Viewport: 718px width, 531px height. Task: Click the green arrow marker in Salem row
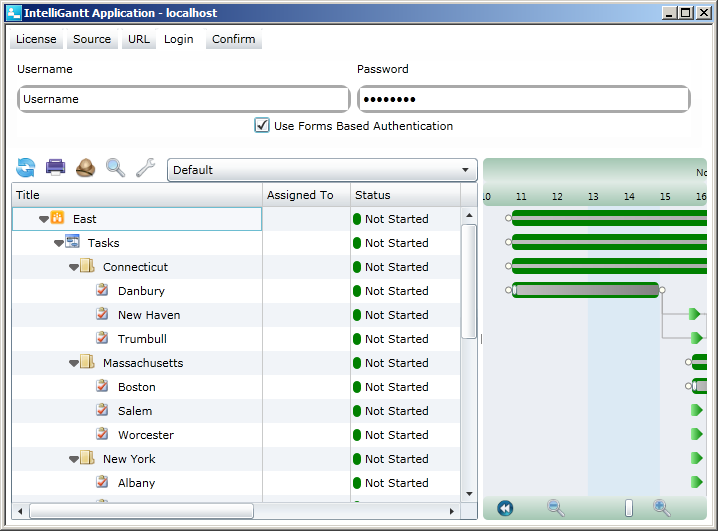point(696,410)
